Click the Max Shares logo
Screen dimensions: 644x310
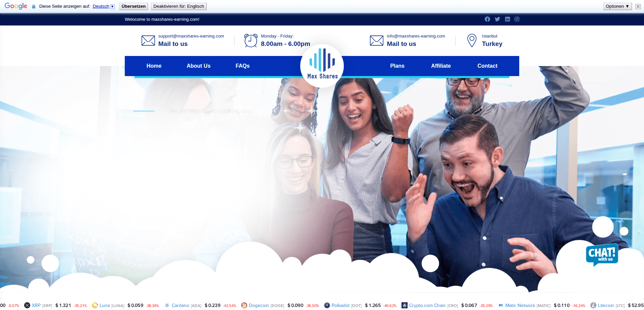pyautogui.click(x=322, y=66)
